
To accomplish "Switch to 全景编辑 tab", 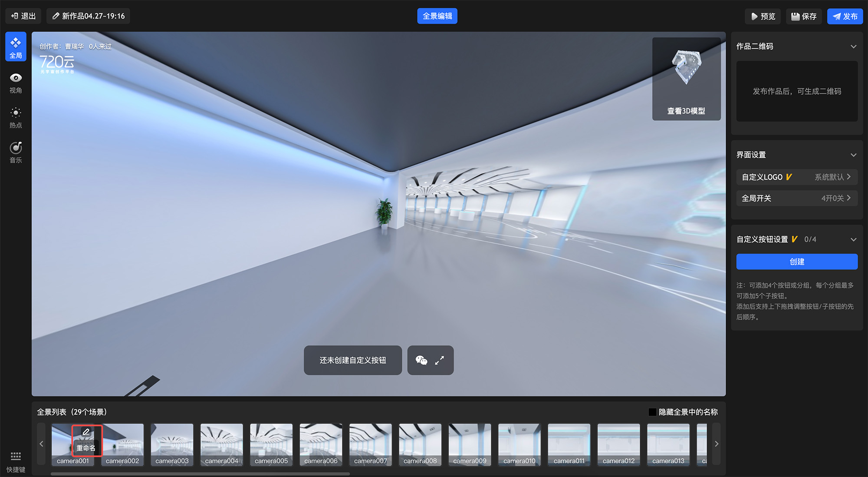I will point(437,16).
